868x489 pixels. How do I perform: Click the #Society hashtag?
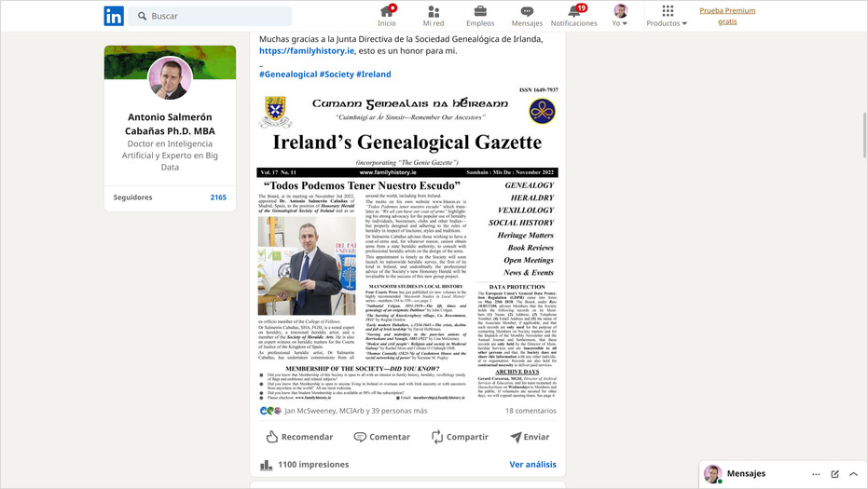click(x=337, y=75)
